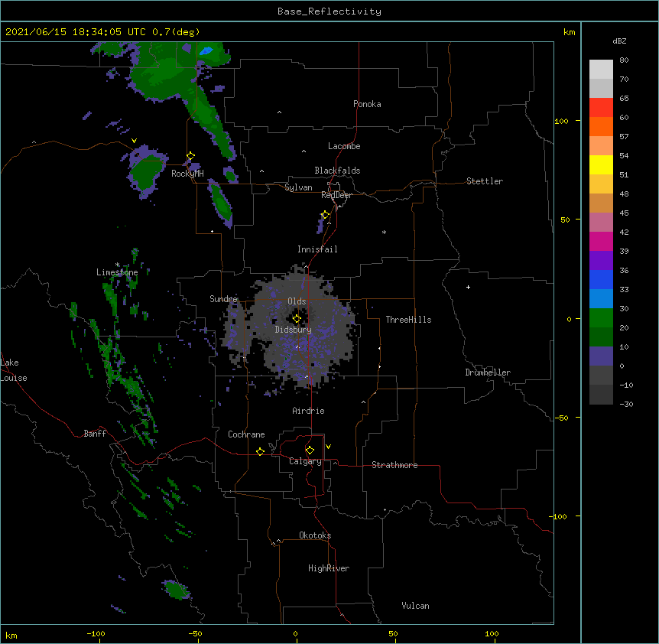Pick the dark green swatch between 20 and 10
This screenshot has height=644, width=659.
(x=601, y=337)
